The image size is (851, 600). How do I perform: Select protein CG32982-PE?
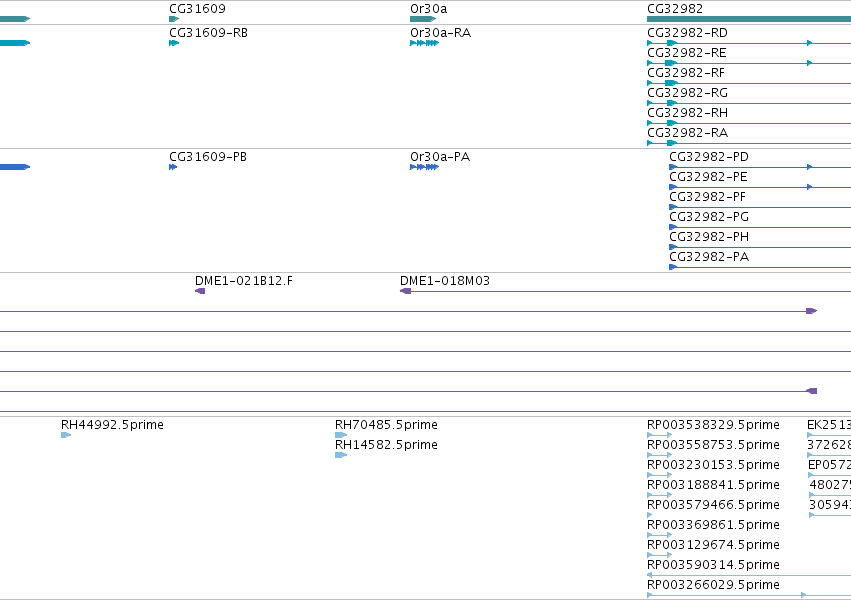(708, 177)
